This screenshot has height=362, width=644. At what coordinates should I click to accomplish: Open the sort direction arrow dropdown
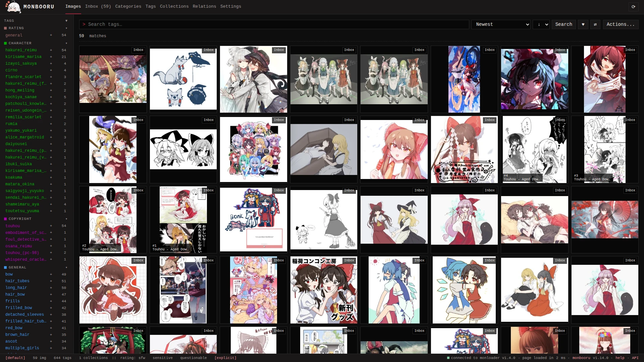point(541,24)
